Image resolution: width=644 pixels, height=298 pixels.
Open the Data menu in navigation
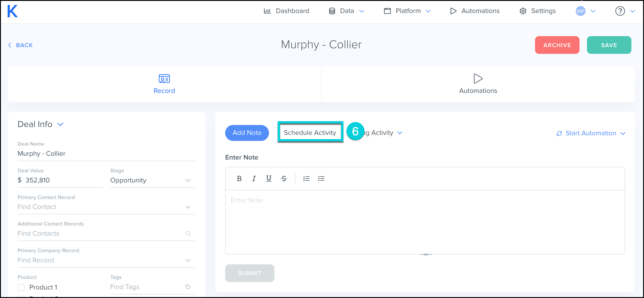pos(346,11)
